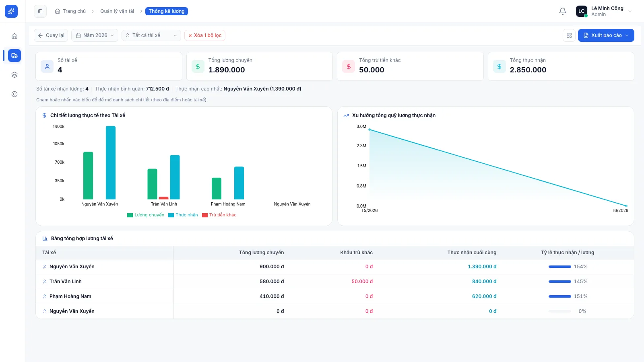Click the teal dollar icon for Tổng thực nhận

(x=499, y=67)
